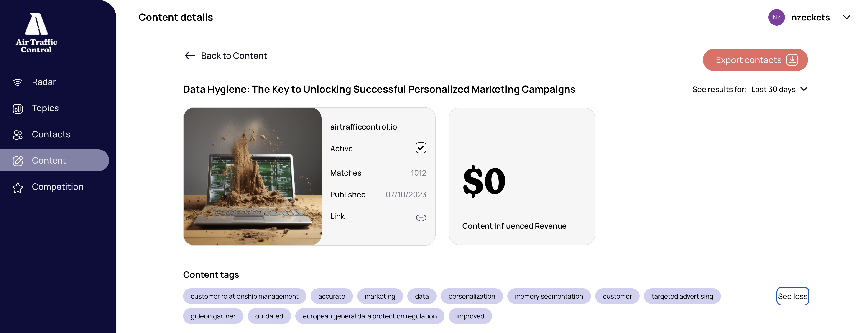Open the article link icon
The image size is (868, 333).
(x=421, y=217)
